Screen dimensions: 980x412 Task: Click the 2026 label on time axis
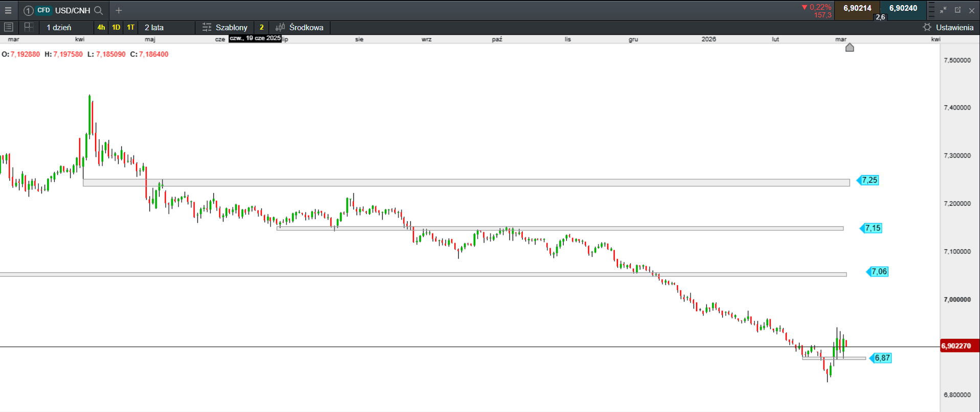pos(708,39)
